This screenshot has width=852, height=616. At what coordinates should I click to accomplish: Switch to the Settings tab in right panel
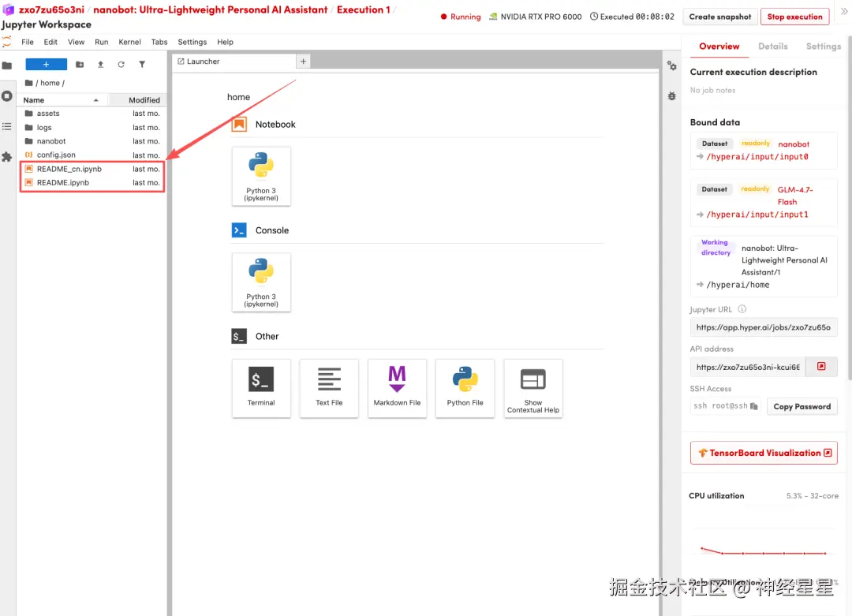pyautogui.click(x=823, y=47)
